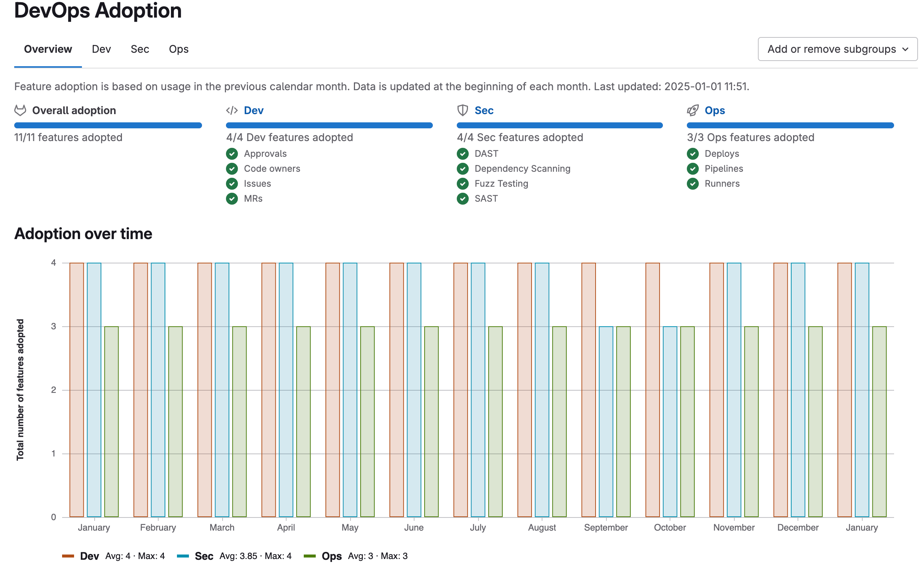
Task: Click the rocket icon beside Ops
Action: 692,110
